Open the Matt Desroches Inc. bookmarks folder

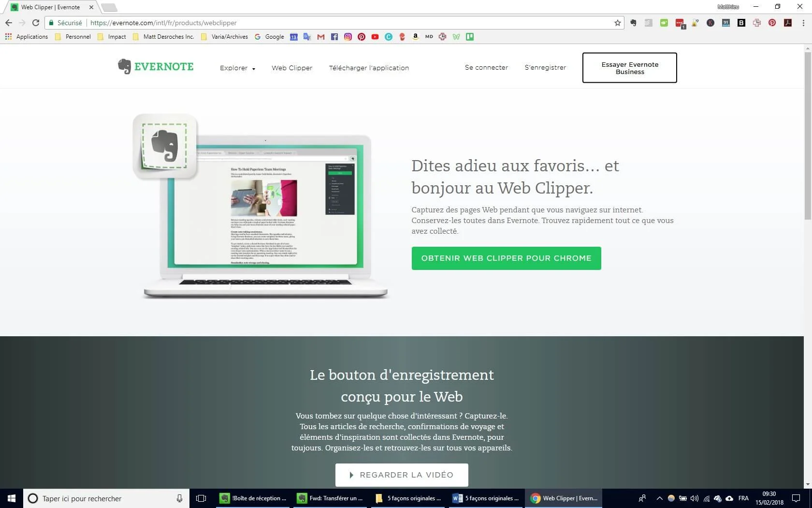click(163, 37)
